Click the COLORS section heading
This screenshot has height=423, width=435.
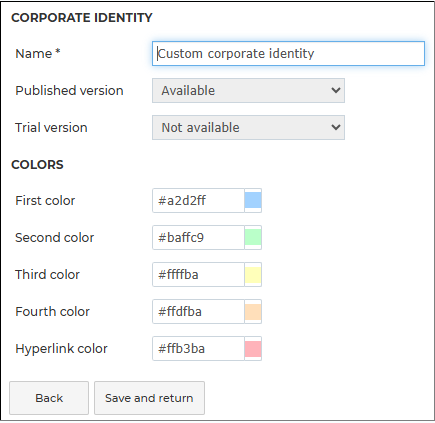37,165
